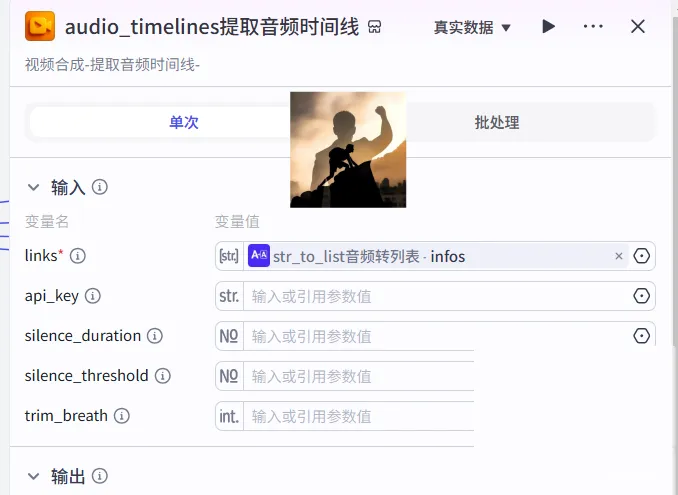
Task: Click the str_to_list音频转列表 infos reference tag
Action: point(436,256)
